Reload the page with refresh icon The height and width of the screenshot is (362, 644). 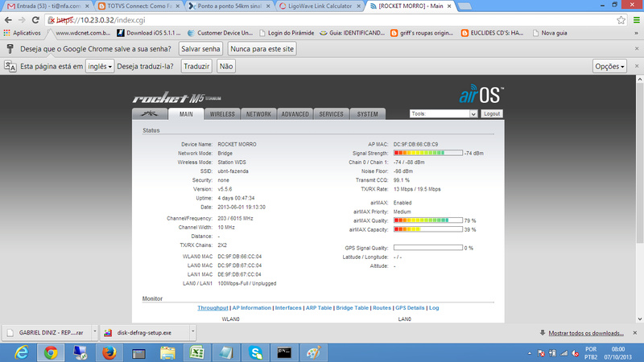[x=35, y=20]
